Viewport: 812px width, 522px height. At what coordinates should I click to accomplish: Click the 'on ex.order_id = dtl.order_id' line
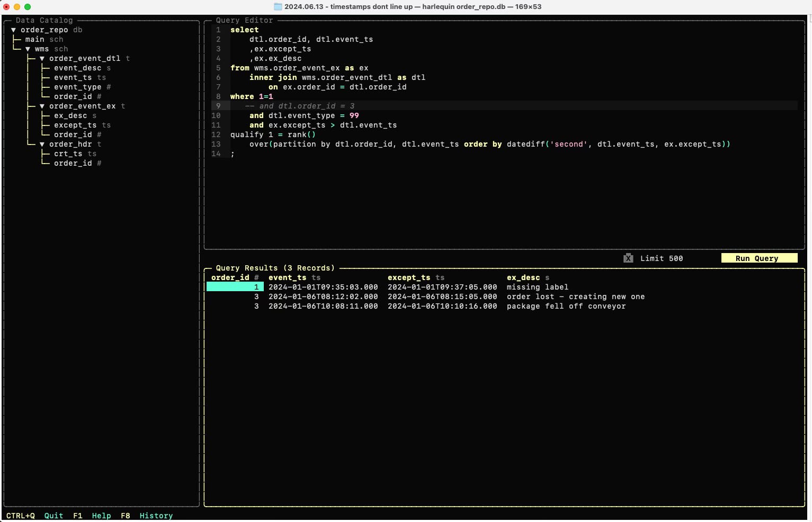point(337,87)
